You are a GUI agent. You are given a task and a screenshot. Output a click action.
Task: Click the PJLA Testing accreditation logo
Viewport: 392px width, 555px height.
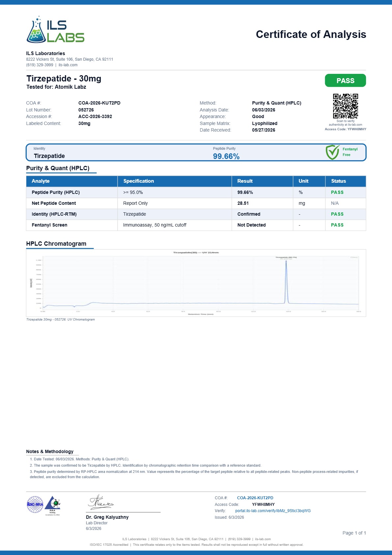pyautogui.click(x=53, y=505)
